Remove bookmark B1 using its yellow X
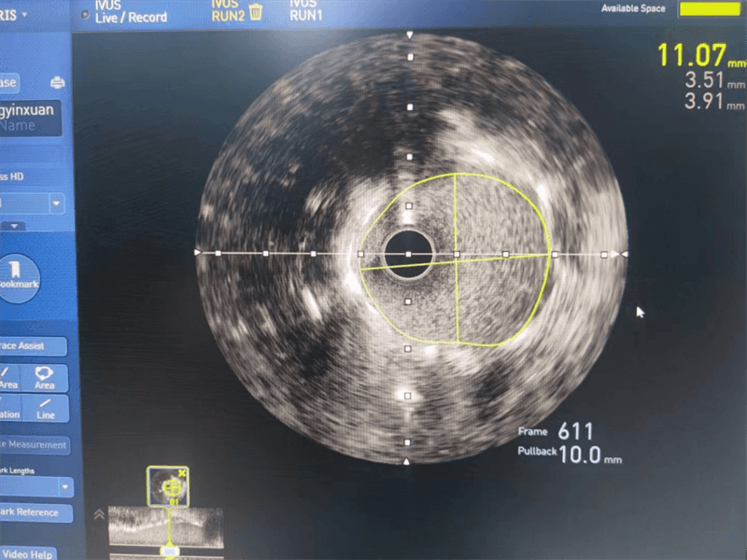 [x=183, y=473]
